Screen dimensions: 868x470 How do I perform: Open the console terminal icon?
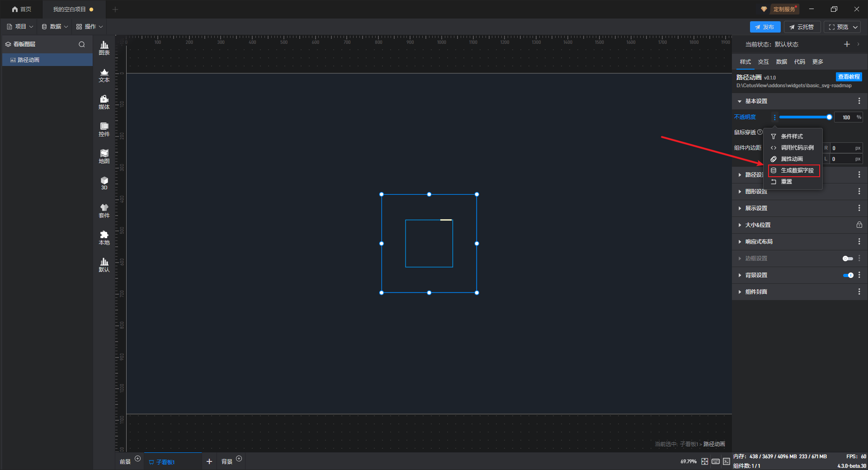pyautogui.click(x=726, y=461)
